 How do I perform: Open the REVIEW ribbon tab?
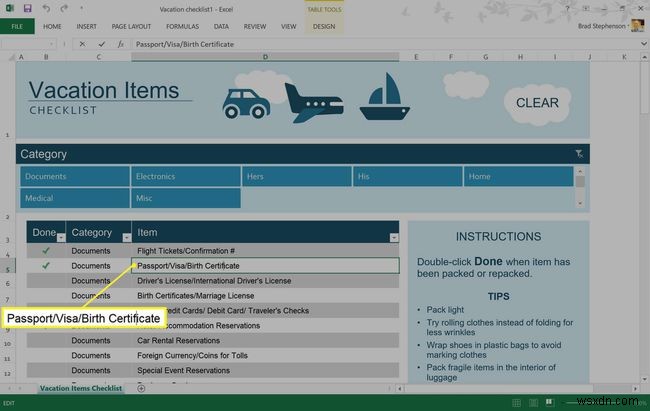pyautogui.click(x=255, y=26)
